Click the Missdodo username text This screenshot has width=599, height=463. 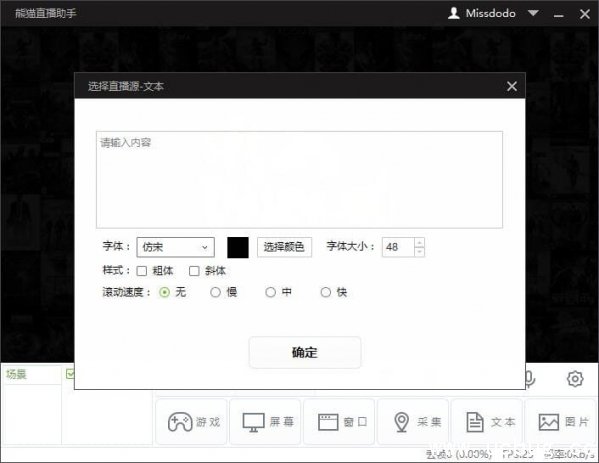click(491, 13)
